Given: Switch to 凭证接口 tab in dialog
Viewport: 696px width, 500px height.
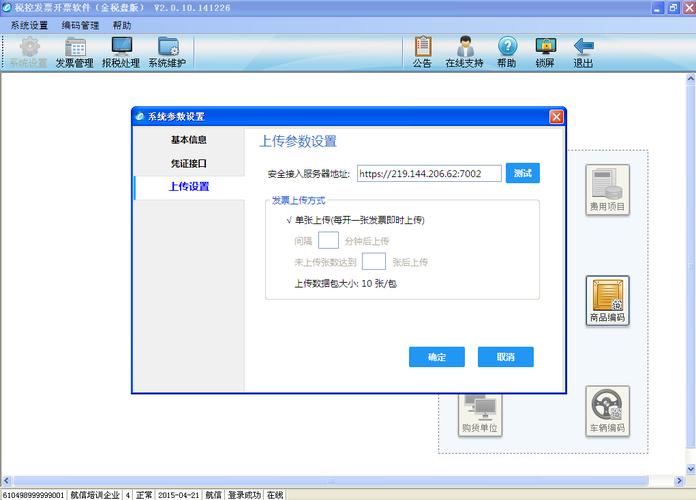Looking at the screenshot, I should click(189, 163).
